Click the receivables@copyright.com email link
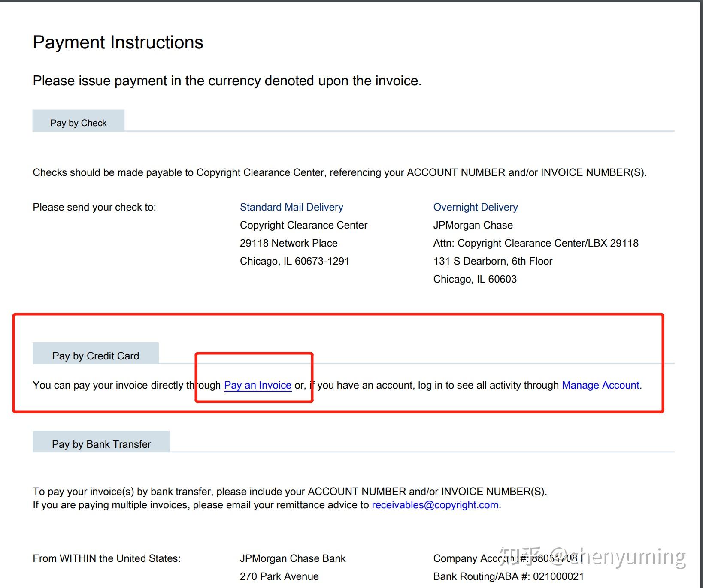This screenshot has width=703, height=588. tap(435, 505)
